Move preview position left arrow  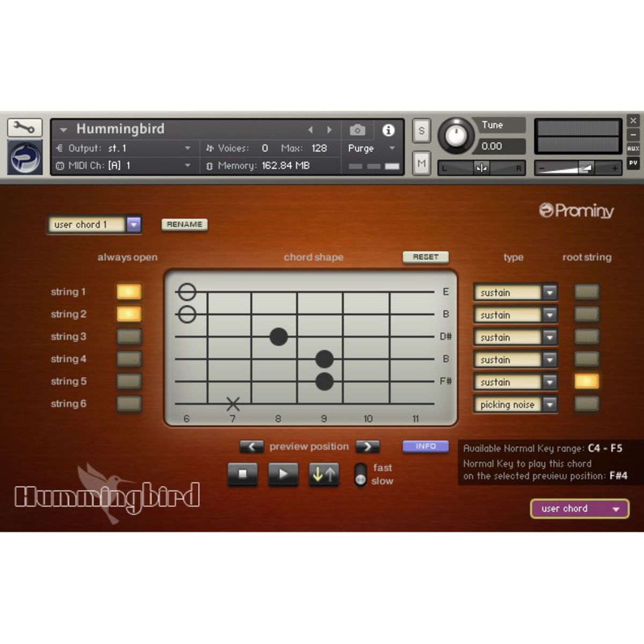(x=252, y=447)
